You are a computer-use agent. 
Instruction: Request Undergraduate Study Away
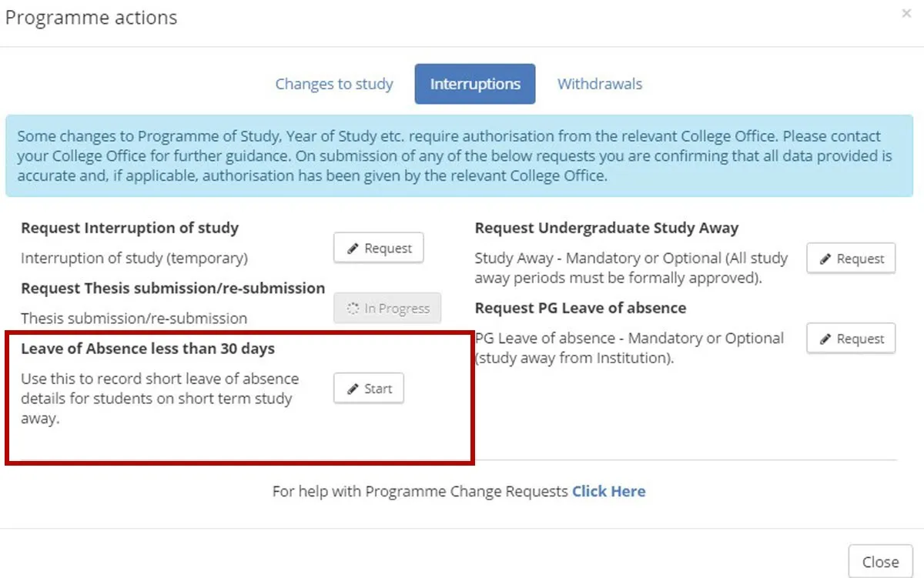pos(851,259)
